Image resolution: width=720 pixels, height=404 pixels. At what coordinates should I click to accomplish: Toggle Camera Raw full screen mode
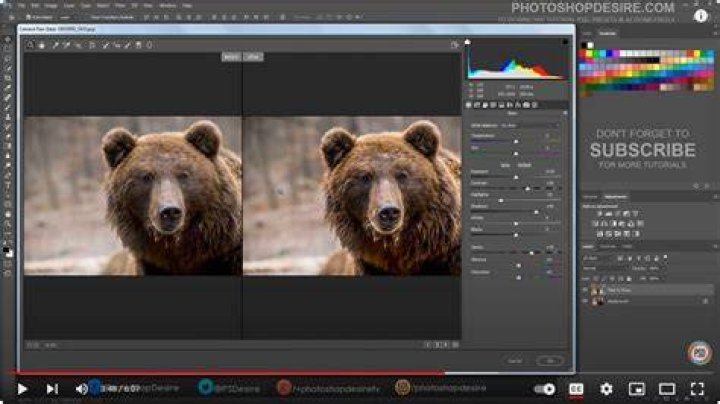pos(455,45)
